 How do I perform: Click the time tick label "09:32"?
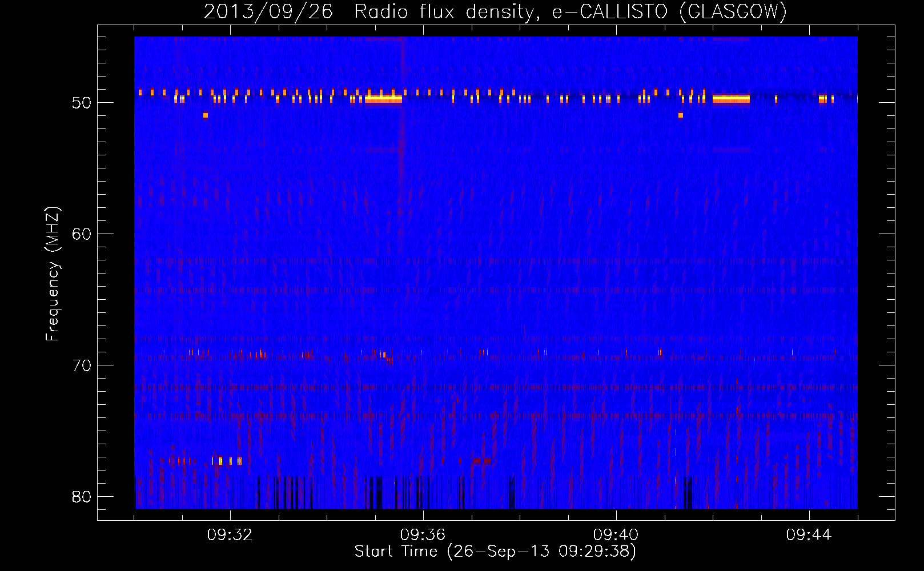coord(230,535)
